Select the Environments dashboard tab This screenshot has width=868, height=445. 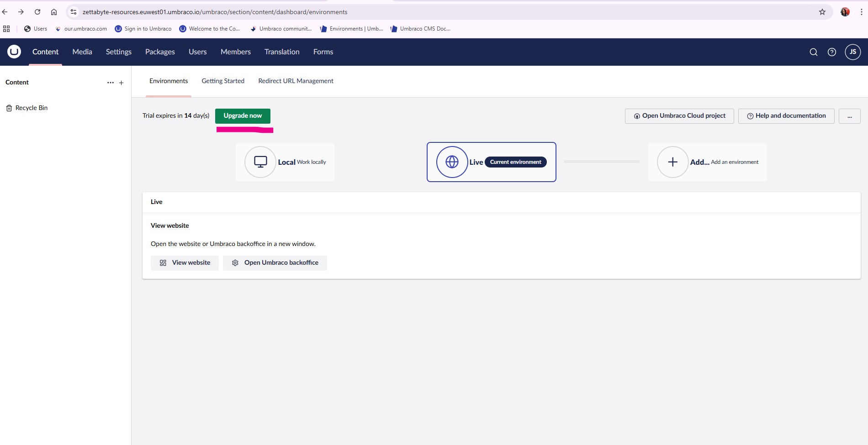coord(169,81)
